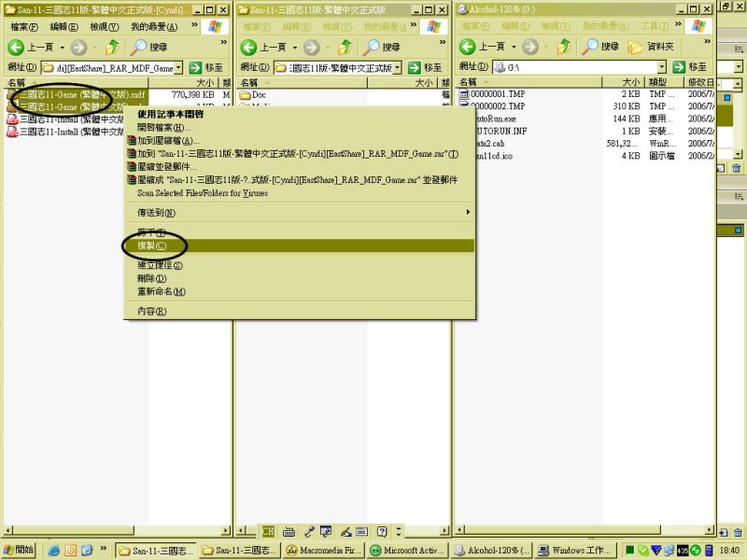747x560 pixels.
Task: Open 檔案(F) menu in leftmost window
Action: (24, 27)
